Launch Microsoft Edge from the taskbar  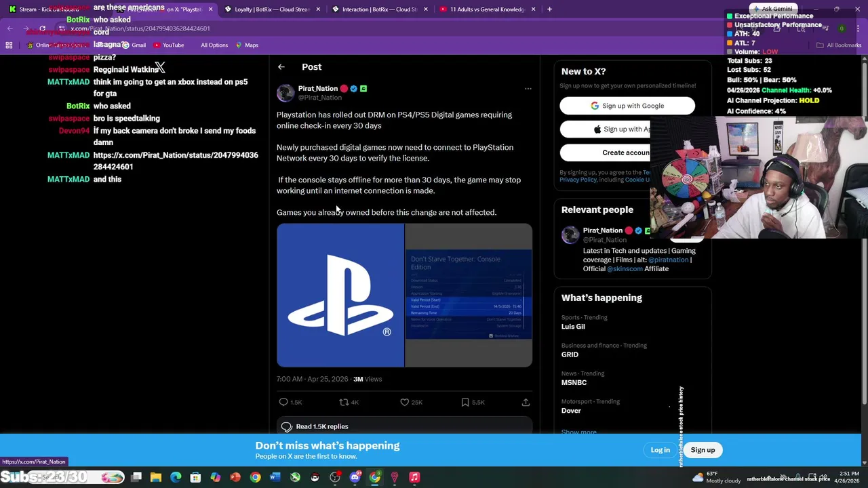tap(176, 478)
